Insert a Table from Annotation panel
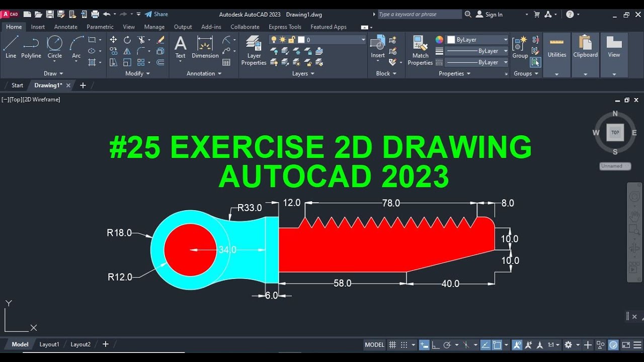 [226, 62]
